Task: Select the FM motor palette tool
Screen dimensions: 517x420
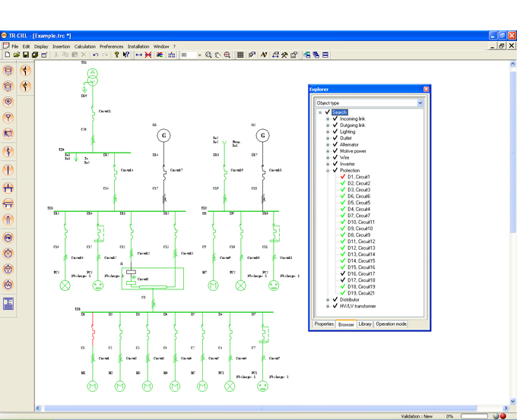Action: pyautogui.click(x=8, y=238)
